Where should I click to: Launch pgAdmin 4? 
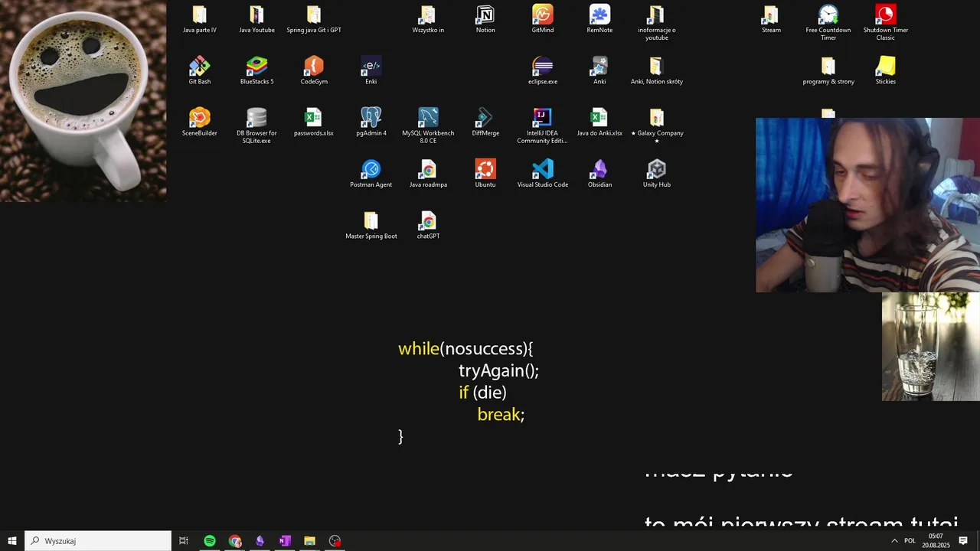pos(371,122)
